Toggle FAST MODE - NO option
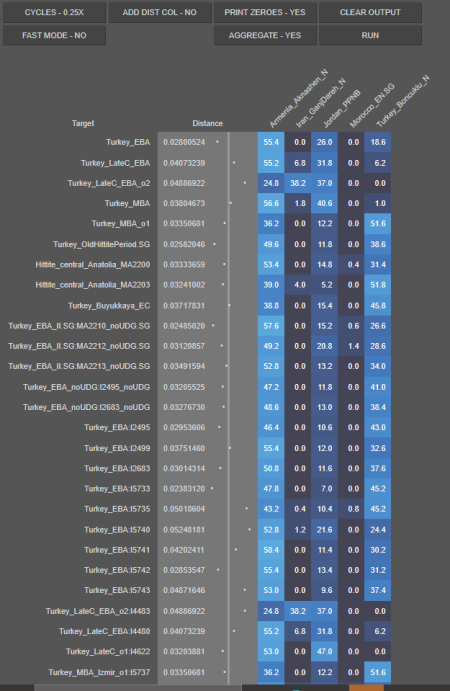Viewport: 450px width, 691px height. click(x=54, y=35)
